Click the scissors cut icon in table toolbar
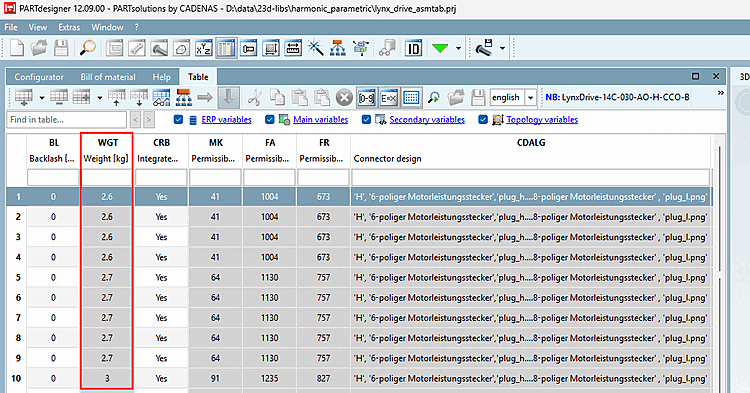The width and height of the screenshot is (750, 393). pyautogui.click(x=254, y=98)
